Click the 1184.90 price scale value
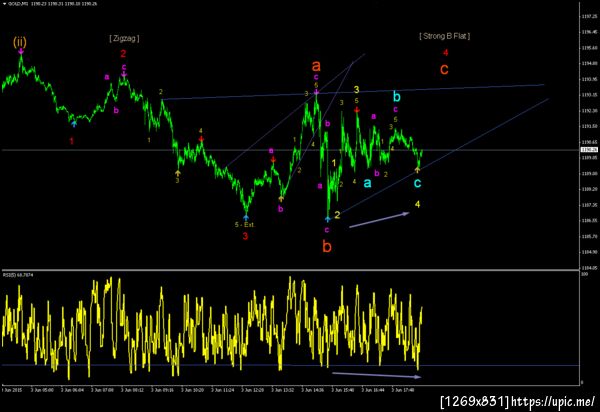The height and width of the screenshot is (412, 600). 589,252
